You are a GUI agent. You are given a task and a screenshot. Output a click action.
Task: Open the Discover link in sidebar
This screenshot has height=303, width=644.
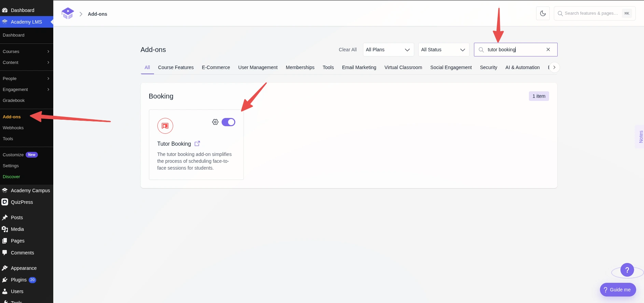[12, 177]
